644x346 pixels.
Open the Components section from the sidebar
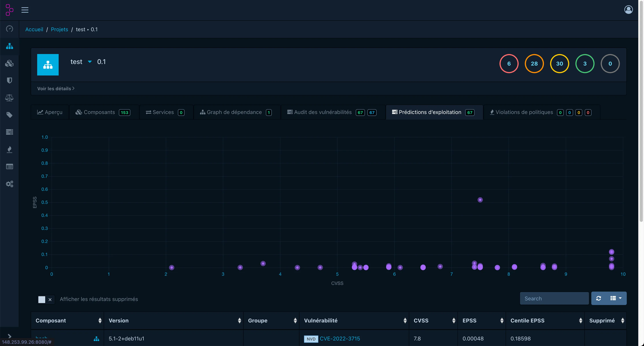point(9,63)
